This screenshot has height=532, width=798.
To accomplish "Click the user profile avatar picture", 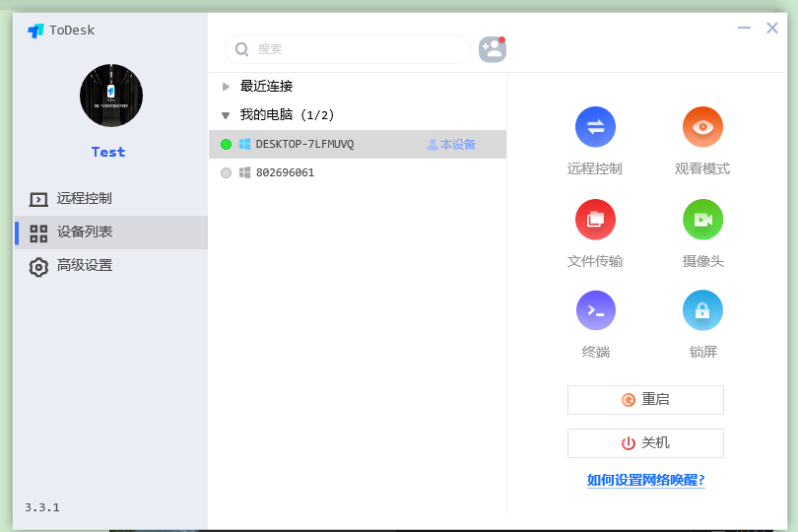I will click(111, 96).
